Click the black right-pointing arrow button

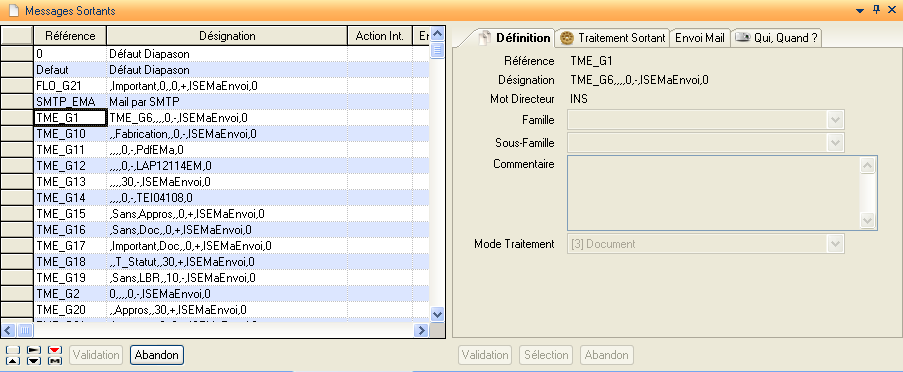(x=34, y=350)
